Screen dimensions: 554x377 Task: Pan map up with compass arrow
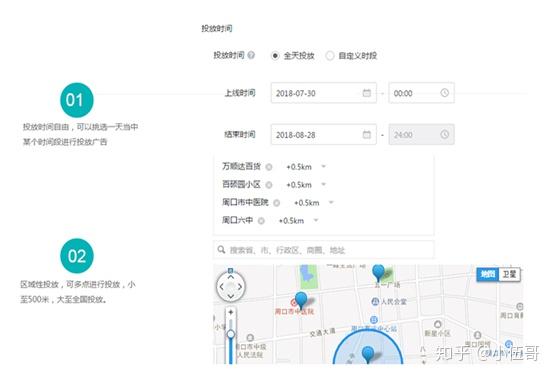coord(231,277)
